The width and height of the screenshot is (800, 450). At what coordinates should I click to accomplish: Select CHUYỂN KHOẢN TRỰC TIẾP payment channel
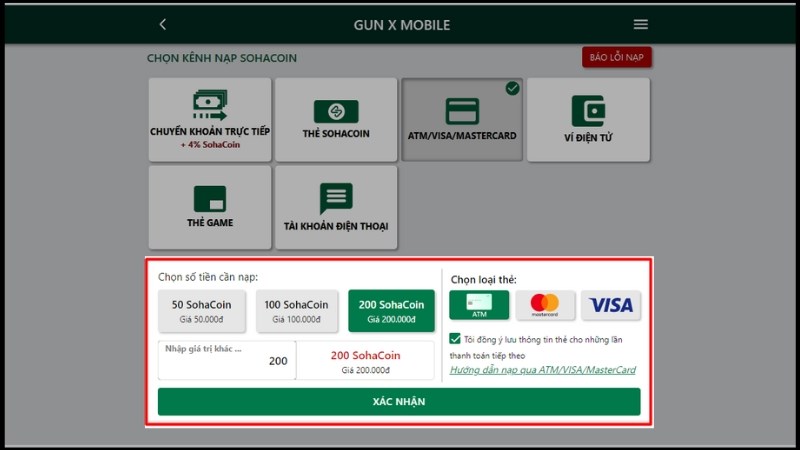click(x=210, y=119)
